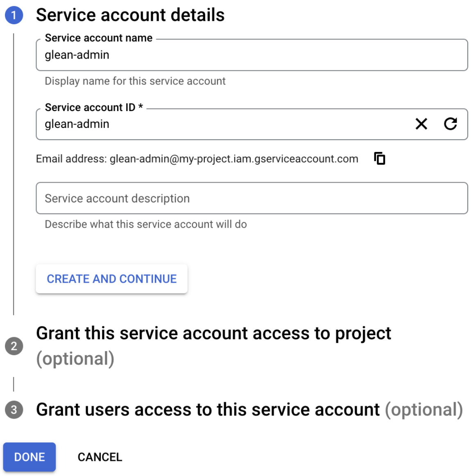Clear the Service account ID field
The height and width of the screenshot is (476, 471).
(421, 124)
